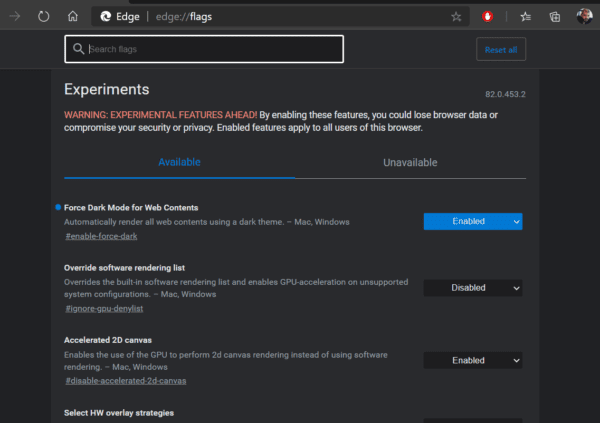The width and height of the screenshot is (600, 423).
Task: Click the Accelerated 2D canvas title
Action: 108,340
